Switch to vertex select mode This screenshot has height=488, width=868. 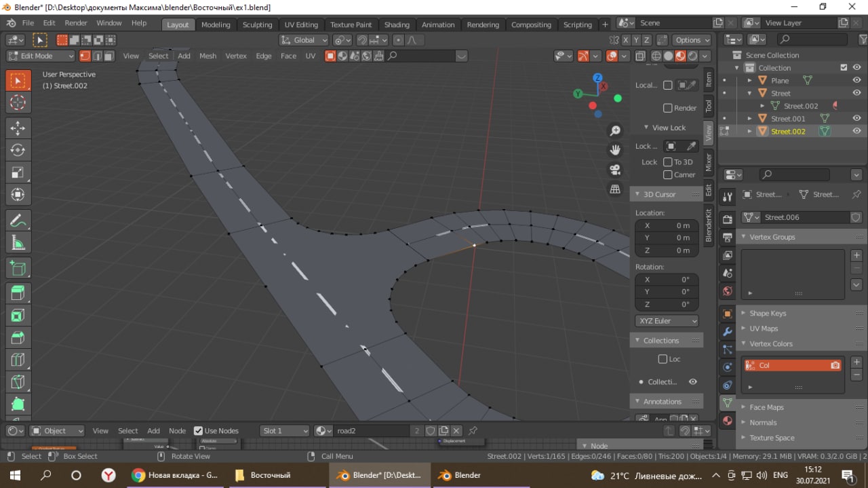[85, 56]
